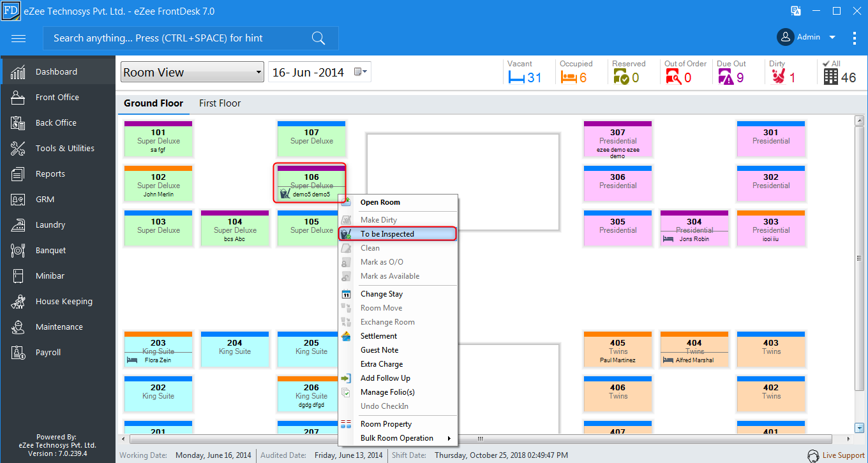
Task: Click the search magnifier icon
Action: (x=318, y=38)
